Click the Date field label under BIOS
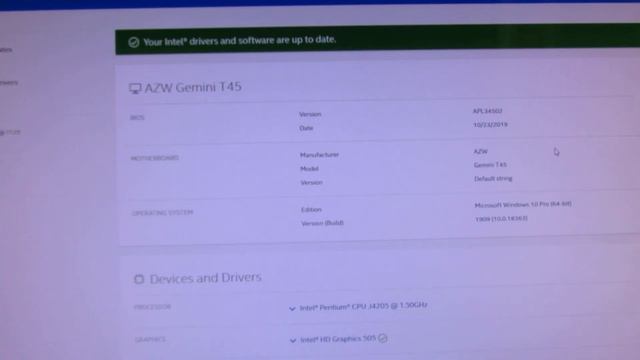Screen dimensions: 640x360 pyautogui.click(x=306, y=128)
